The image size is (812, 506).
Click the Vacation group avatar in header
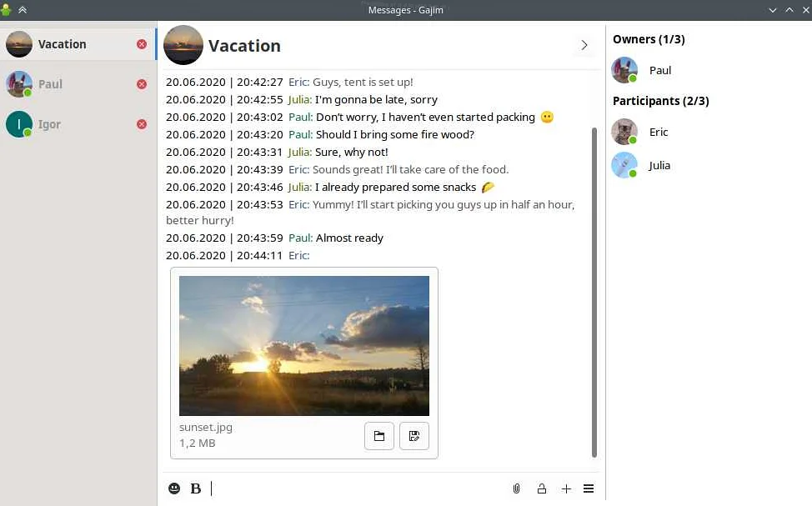tap(183, 45)
